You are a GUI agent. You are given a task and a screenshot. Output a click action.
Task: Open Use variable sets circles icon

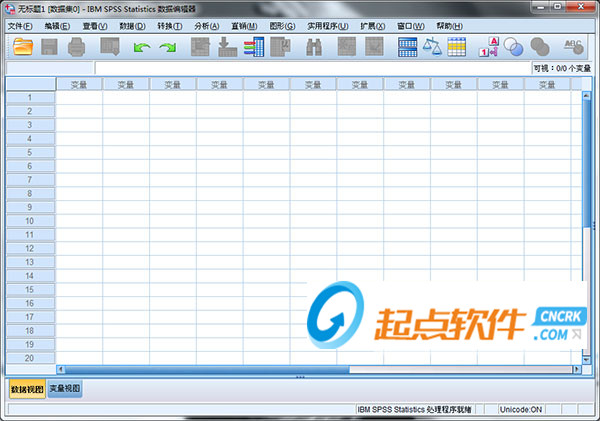(x=514, y=47)
